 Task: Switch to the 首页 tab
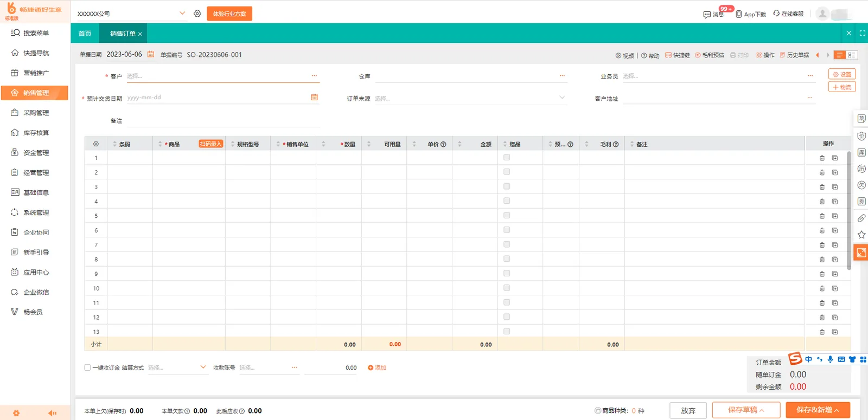(85, 34)
